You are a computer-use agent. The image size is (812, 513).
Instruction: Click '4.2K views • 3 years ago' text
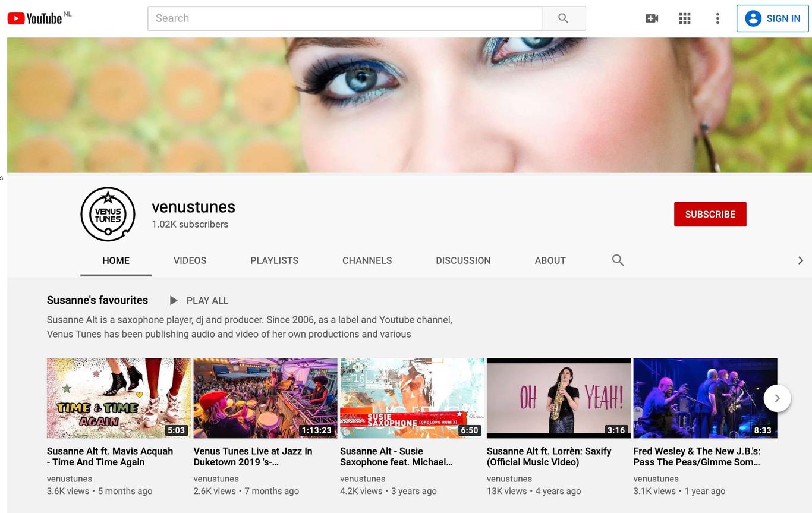click(389, 491)
